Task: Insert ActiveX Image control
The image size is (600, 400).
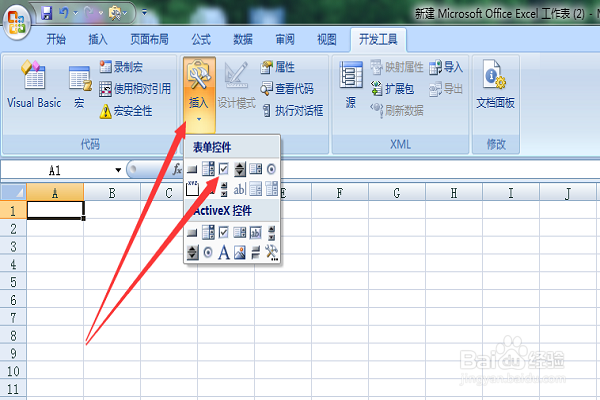Action: point(240,252)
